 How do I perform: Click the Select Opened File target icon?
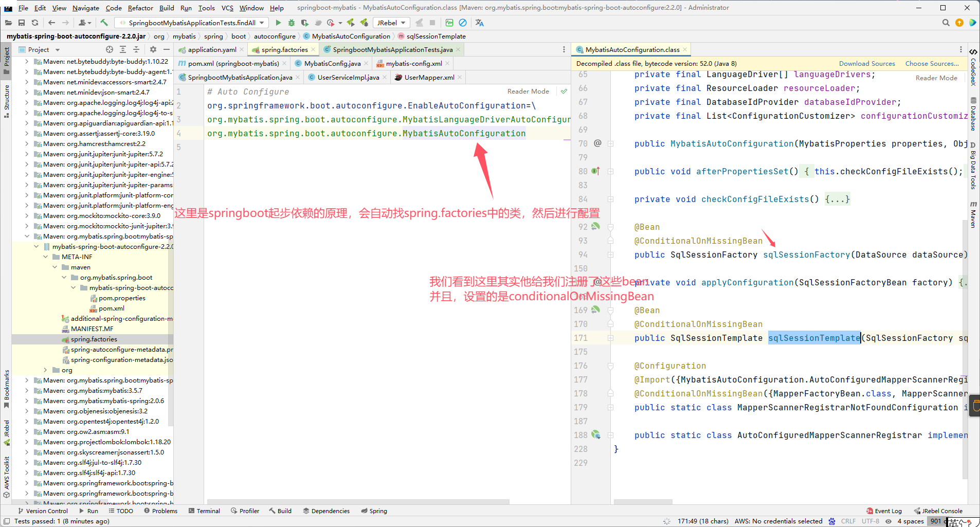tap(110, 49)
